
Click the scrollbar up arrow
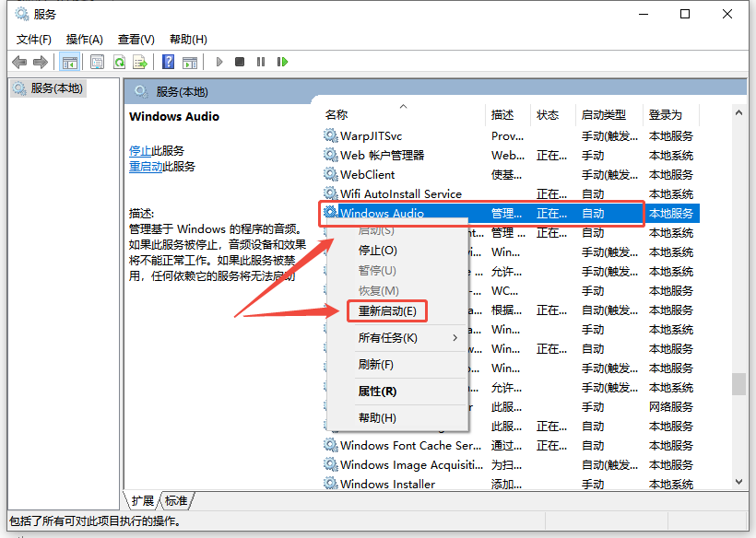pyautogui.click(x=738, y=112)
